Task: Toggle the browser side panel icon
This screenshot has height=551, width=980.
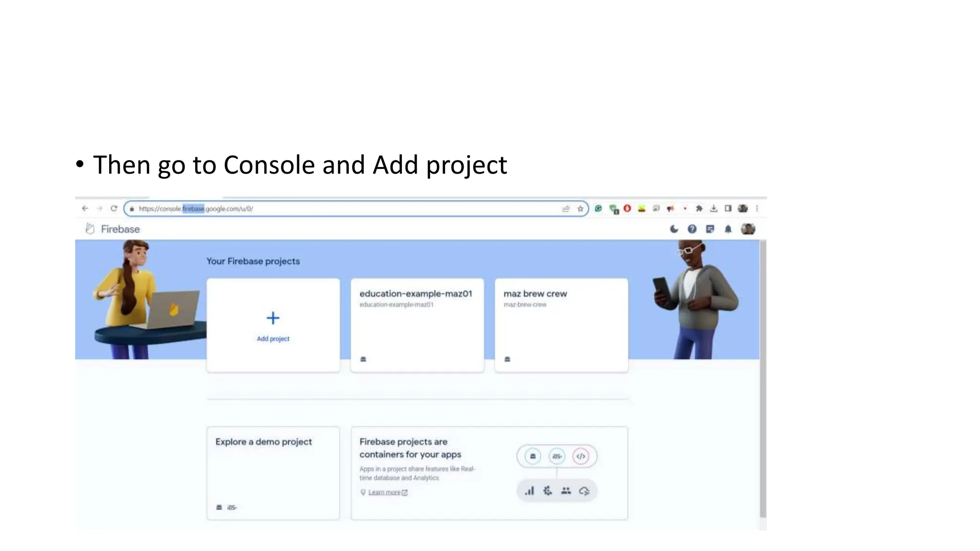Action: [728, 209]
